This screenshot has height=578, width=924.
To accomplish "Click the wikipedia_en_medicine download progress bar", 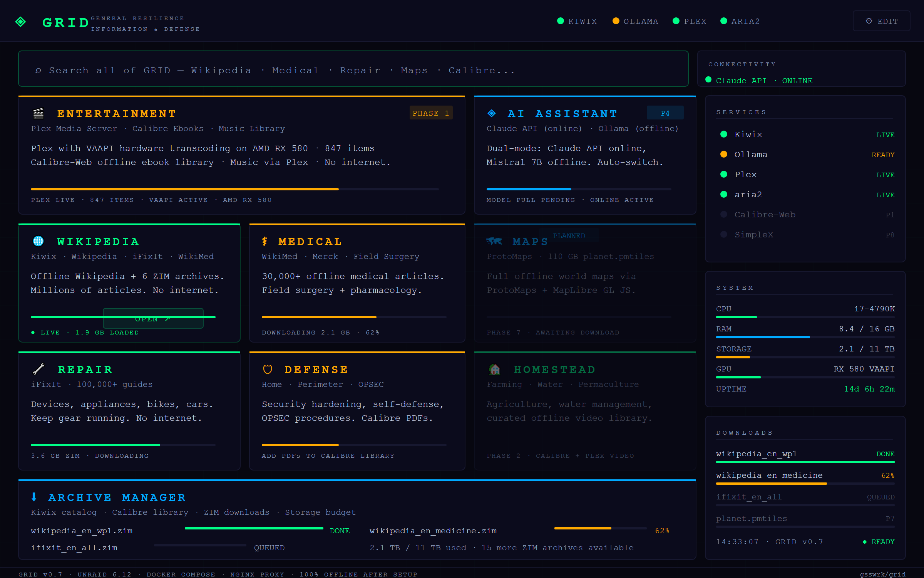I will (805, 484).
